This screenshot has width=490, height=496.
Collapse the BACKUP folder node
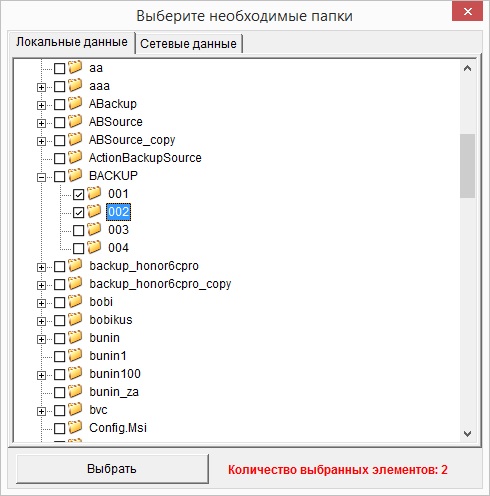click(41, 177)
